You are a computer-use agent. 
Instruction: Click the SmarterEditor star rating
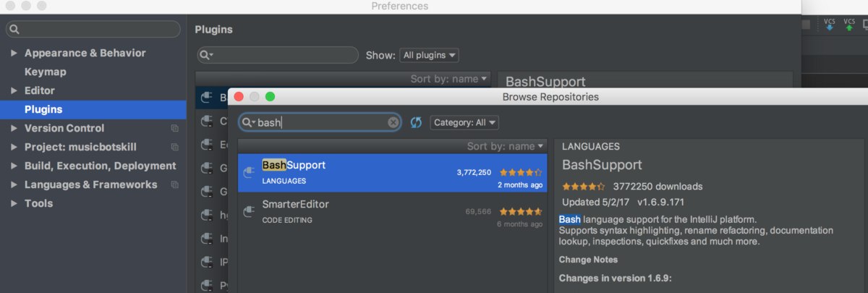click(520, 211)
